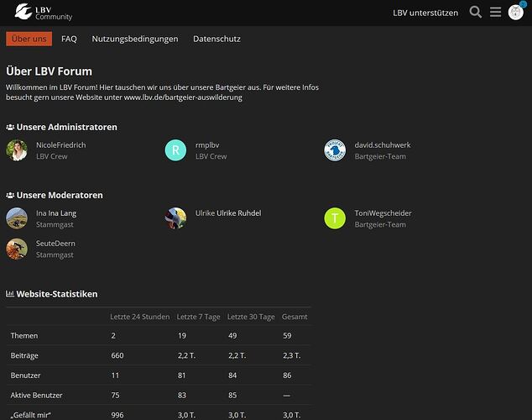Open the rmplbv profile link
The image size is (532, 420).
[207, 145]
